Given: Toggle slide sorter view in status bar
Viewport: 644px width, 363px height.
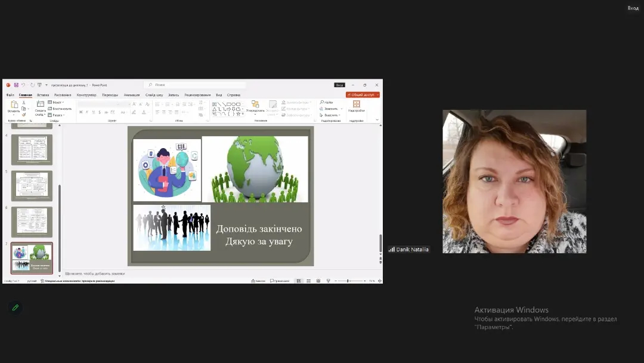Looking at the screenshot, I should pyautogui.click(x=308, y=281).
